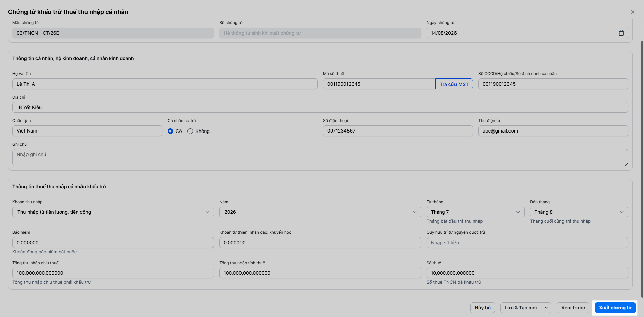Click the Tra cứu MST button
Viewport: 644px width, 317px height.
(454, 84)
